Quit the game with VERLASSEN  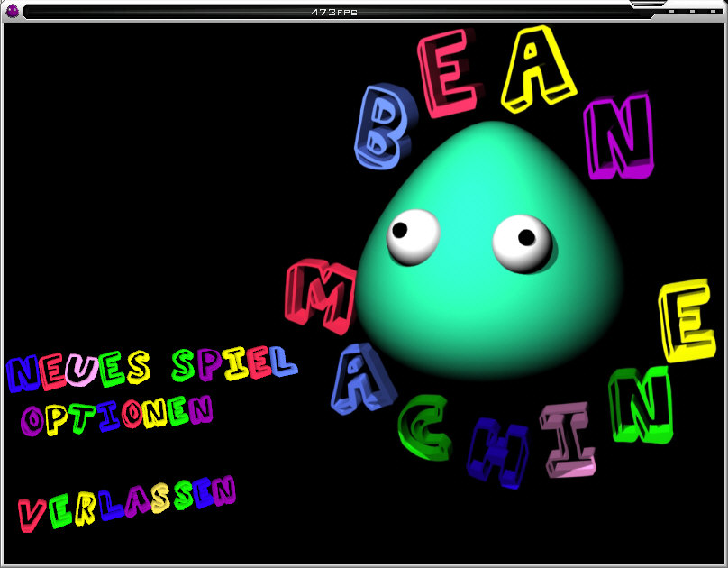tap(127, 503)
